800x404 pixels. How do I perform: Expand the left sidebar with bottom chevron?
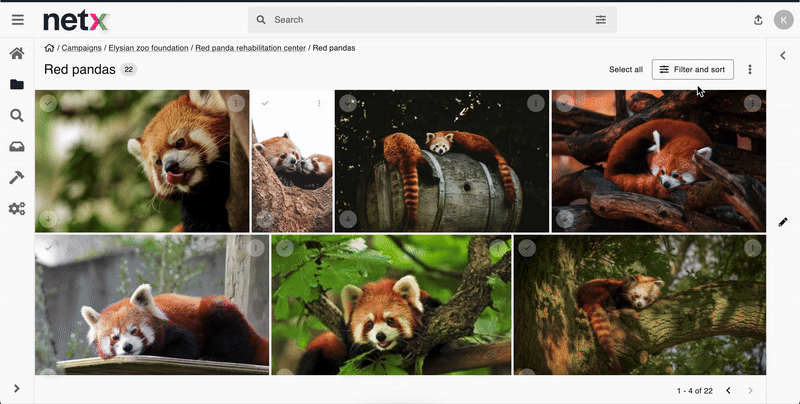(17, 388)
